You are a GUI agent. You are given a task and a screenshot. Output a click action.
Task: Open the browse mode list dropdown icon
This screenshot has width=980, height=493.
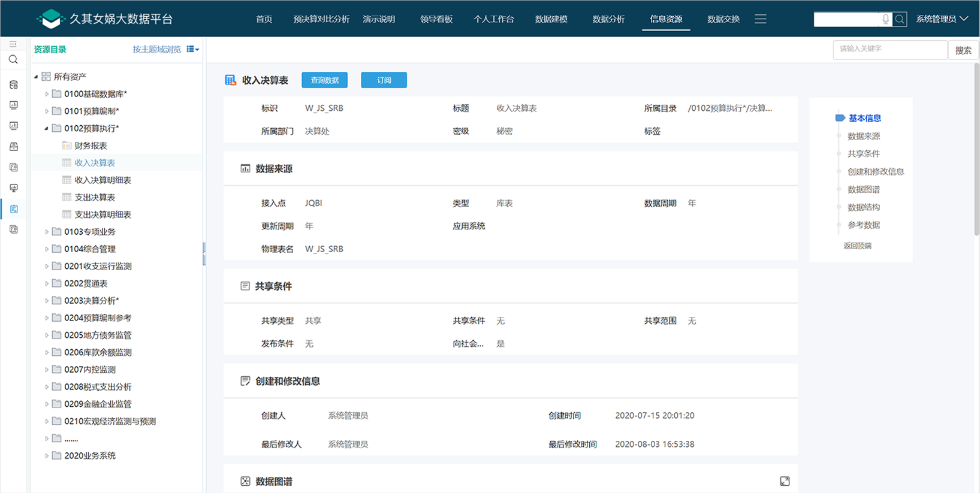pyautogui.click(x=192, y=49)
